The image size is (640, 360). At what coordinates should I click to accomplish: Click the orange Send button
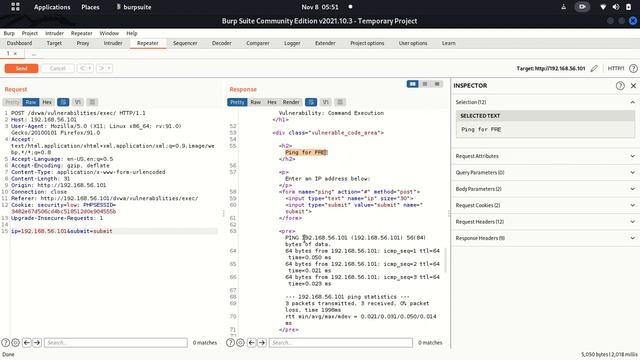coord(21,68)
